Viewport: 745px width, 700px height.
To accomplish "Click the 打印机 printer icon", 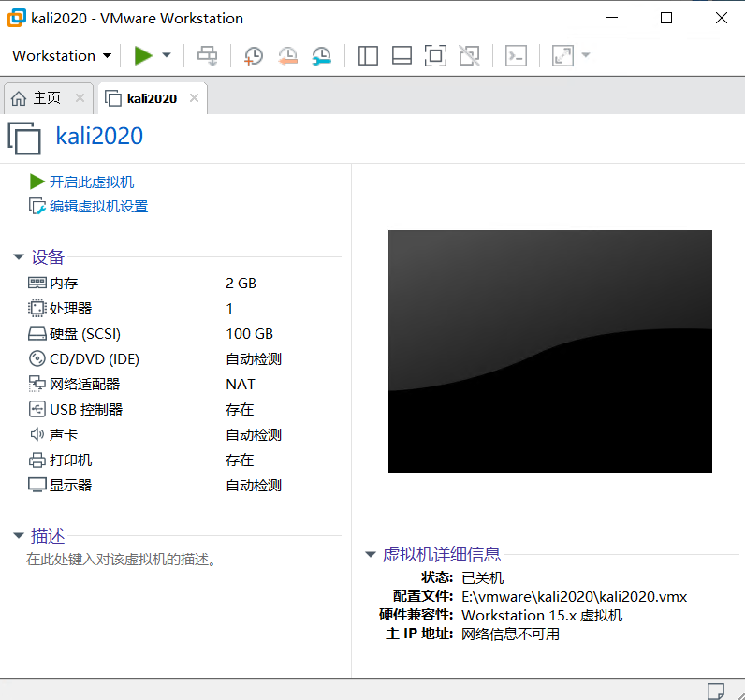I will 37,460.
